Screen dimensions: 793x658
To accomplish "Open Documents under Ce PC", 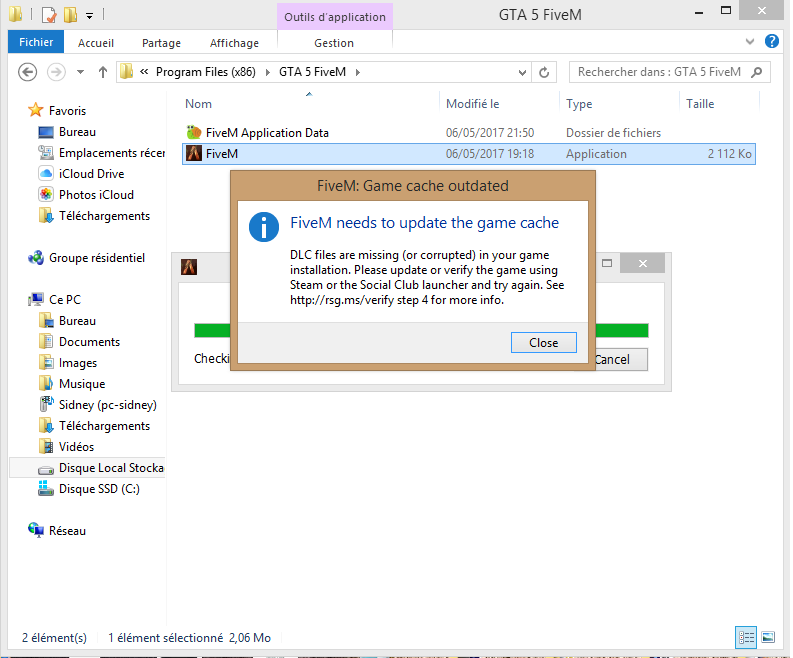I will coord(89,342).
